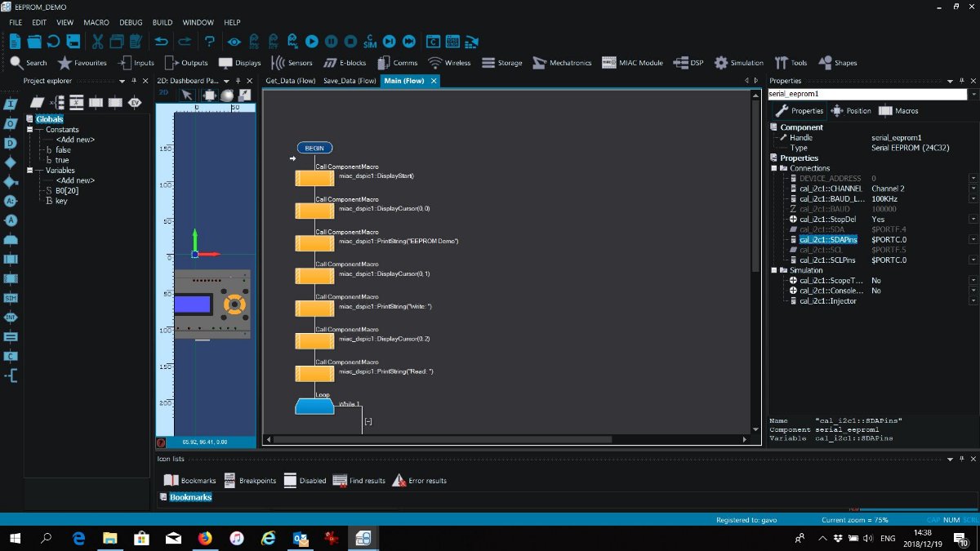Show Error results in Icon lists panel
The height and width of the screenshot is (551, 980).
click(x=420, y=481)
